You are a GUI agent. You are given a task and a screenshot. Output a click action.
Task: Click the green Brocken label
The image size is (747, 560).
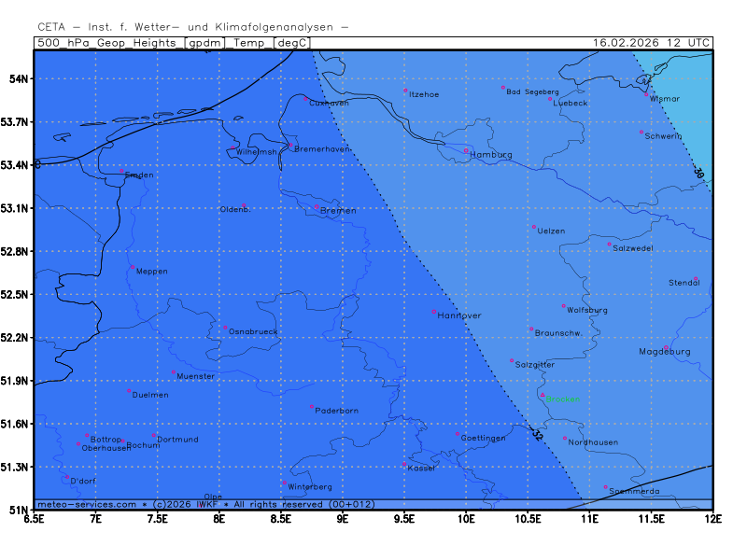pyautogui.click(x=564, y=399)
